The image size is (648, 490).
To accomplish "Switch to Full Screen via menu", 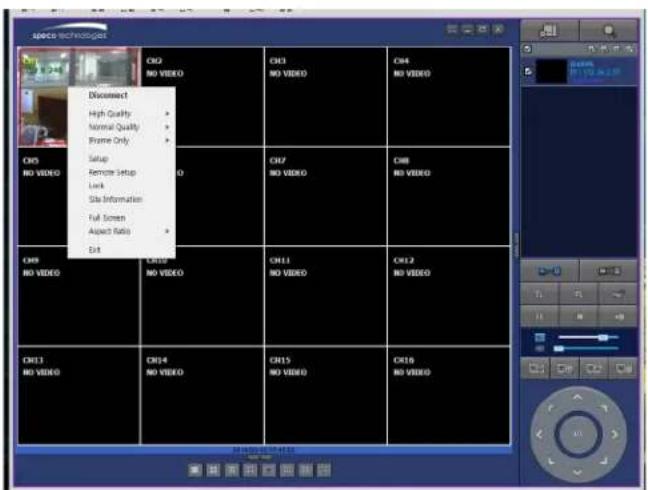I will (x=107, y=218).
